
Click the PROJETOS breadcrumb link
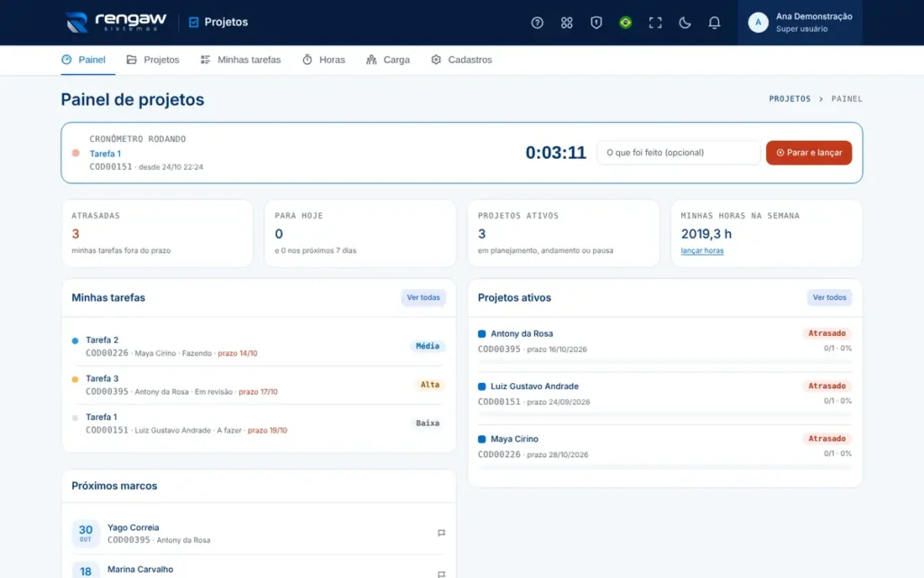[x=789, y=99]
